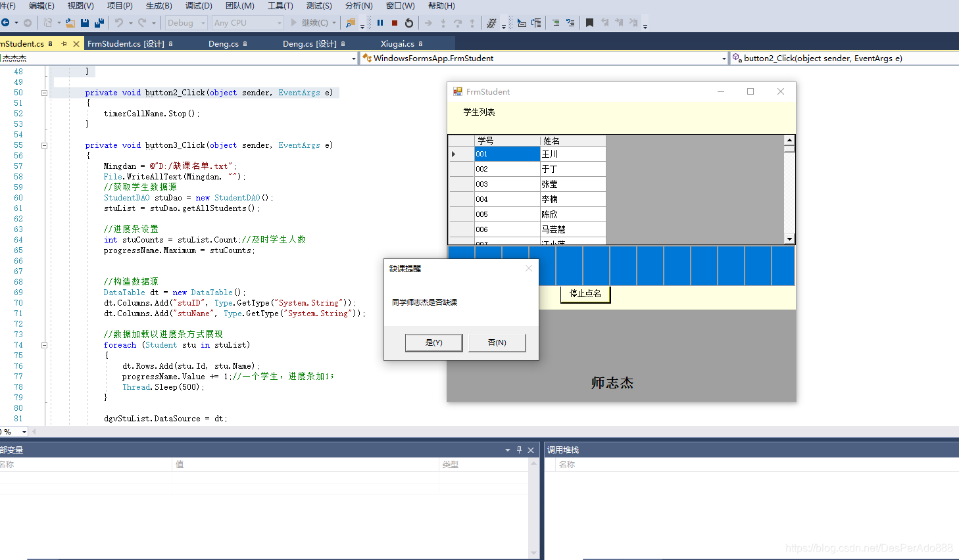Viewport: 959px width, 560px height.
Task: Open the 帮助(H) menu
Action: [441, 6]
